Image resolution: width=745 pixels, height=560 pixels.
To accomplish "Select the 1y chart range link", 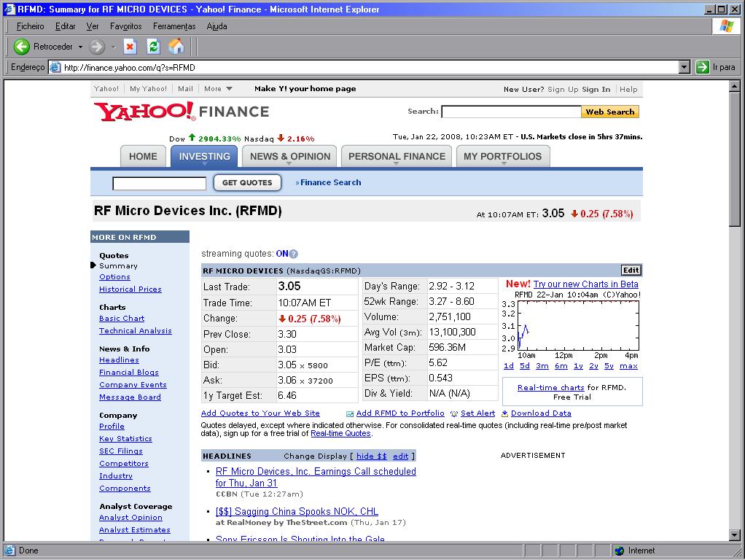I will pyautogui.click(x=578, y=366).
